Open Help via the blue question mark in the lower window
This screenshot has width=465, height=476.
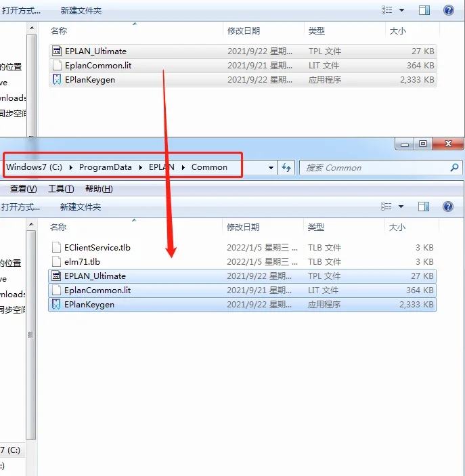tap(448, 207)
